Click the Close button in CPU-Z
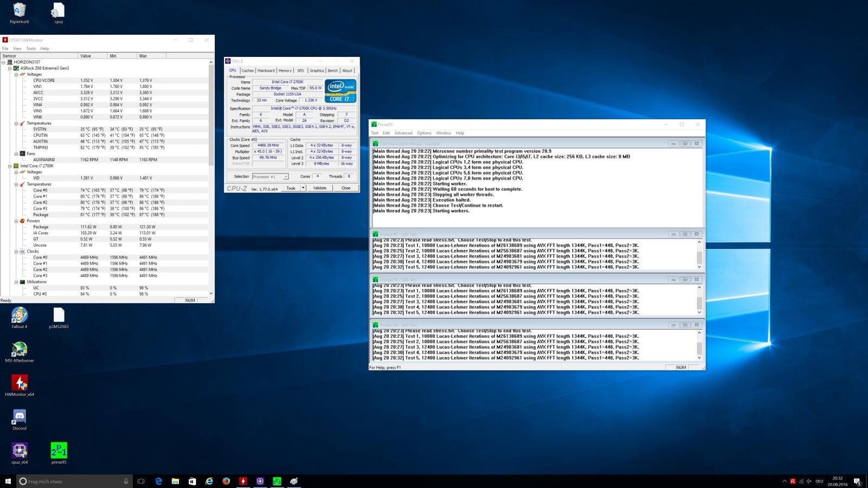 click(346, 188)
